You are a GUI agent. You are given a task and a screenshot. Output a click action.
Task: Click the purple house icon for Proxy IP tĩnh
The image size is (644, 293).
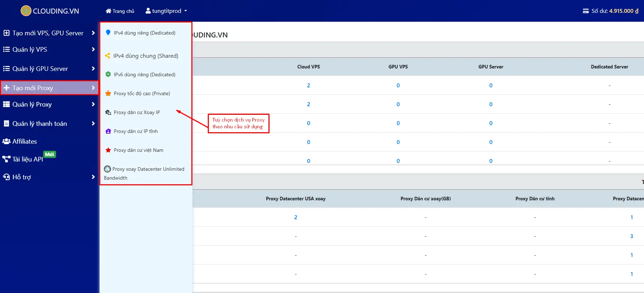point(108,131)
